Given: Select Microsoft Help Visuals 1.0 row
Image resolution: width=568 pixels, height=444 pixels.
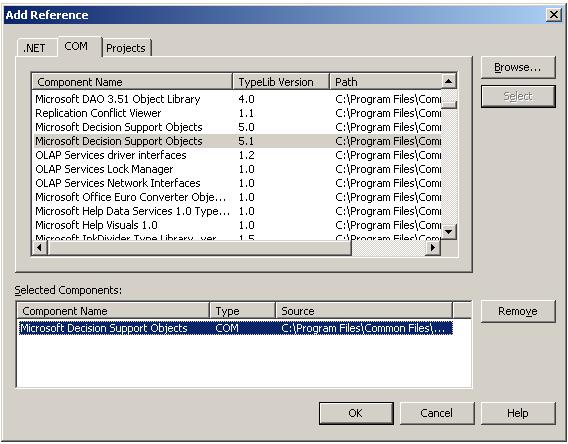Looking at the screenshot, I should tap(238, 225).
